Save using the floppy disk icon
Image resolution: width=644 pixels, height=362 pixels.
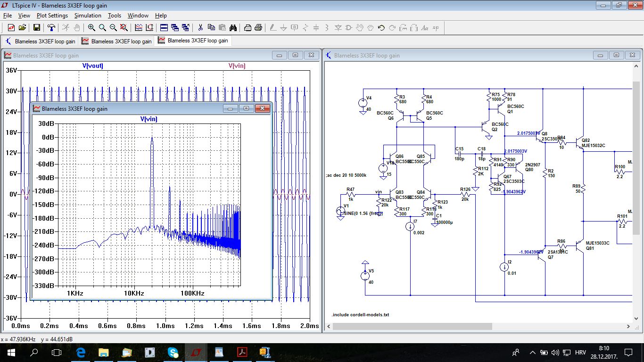pos(36,28)
